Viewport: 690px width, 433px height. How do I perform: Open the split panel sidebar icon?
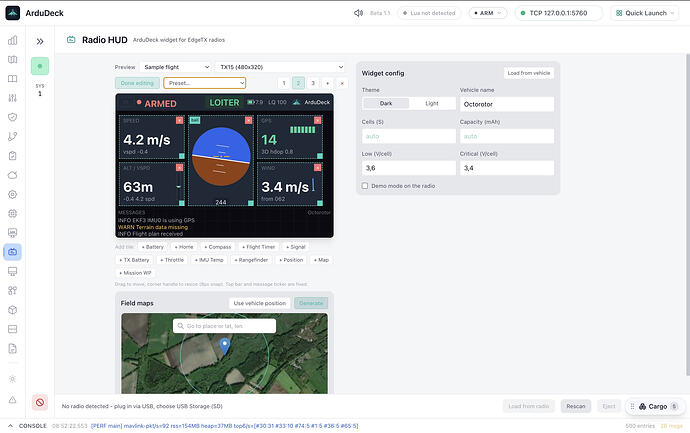pyautogui.click(x=13, y=329)
